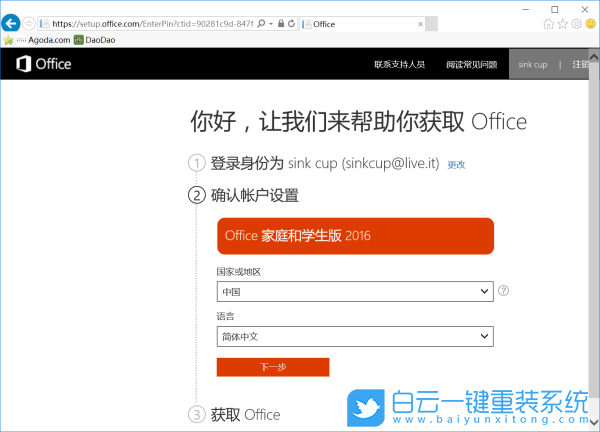Open the 国家或地区 dropdown showing 中国
The image size is (600, 432).
(x=355, y=292)
